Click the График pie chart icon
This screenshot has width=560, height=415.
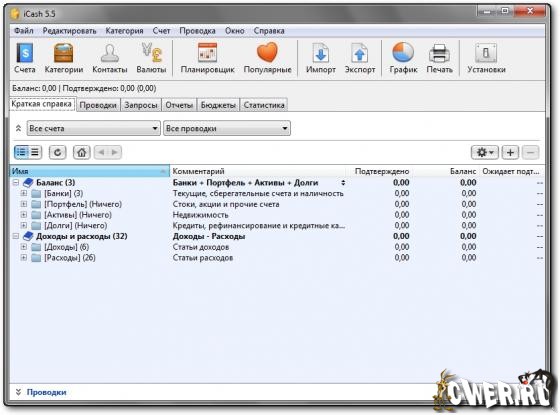pos(403,52)
